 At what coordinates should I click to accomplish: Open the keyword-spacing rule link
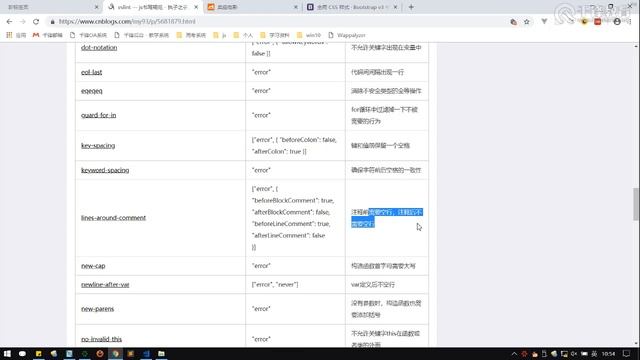105,170
